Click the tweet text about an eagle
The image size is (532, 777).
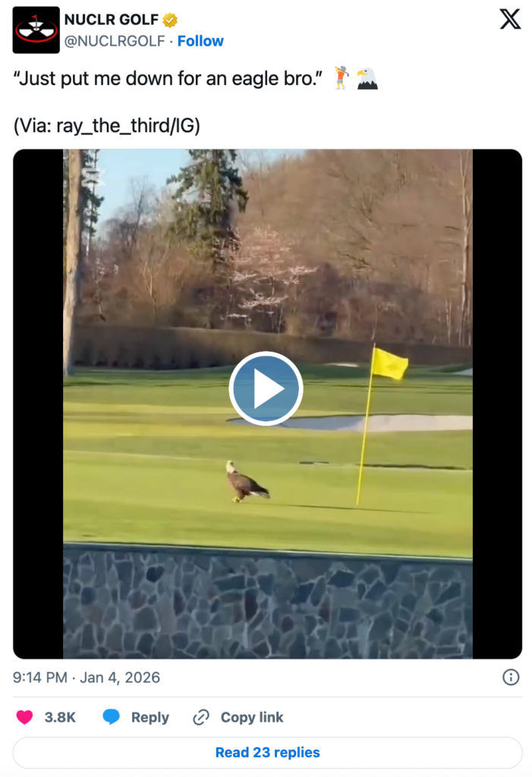tap(168, 78)
